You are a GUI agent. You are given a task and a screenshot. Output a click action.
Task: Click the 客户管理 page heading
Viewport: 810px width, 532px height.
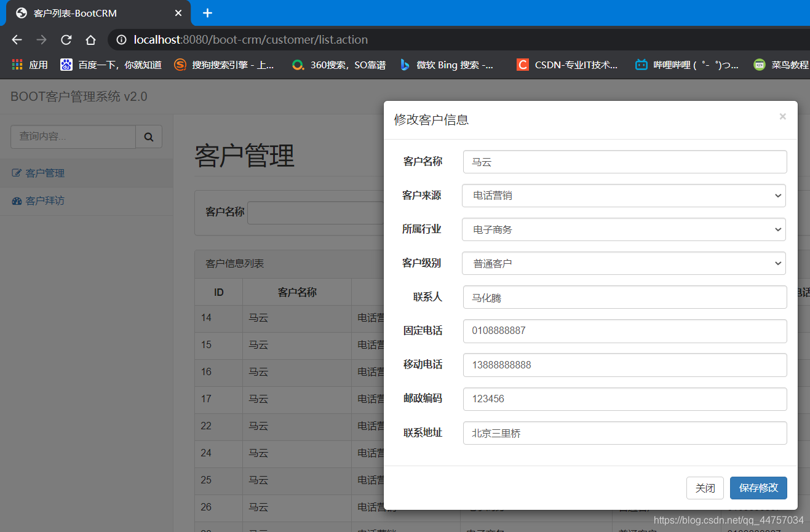244,156
